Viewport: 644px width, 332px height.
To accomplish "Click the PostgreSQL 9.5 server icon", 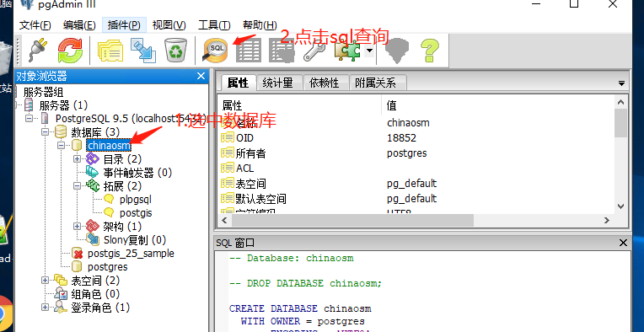I will (x=46, y=119).
